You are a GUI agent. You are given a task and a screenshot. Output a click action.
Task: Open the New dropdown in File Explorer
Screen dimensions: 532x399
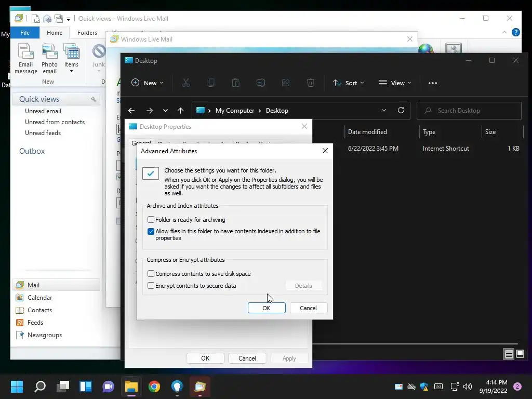click(148, 83)
